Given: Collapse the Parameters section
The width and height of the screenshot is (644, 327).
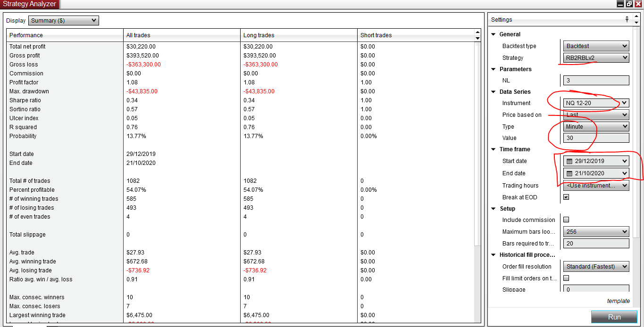Looking at the screenshot, I should coord(494,69).
